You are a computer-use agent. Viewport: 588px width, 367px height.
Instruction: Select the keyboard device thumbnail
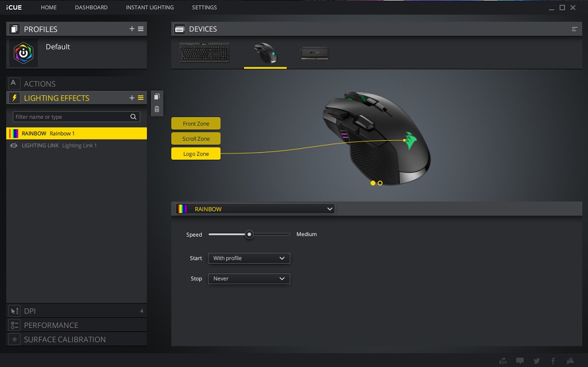point(204,52)
